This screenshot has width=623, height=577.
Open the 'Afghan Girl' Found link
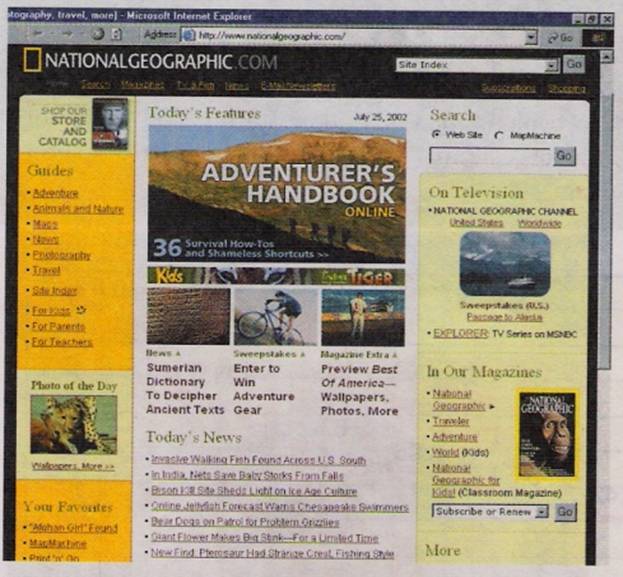pyautogui.click(x=74, y=527)
